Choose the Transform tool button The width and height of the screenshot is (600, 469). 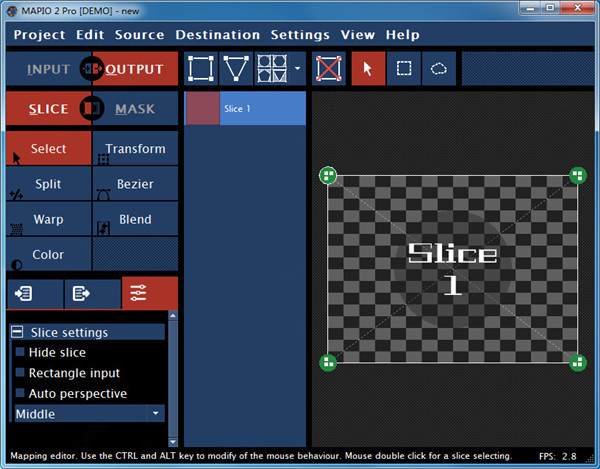(x=135, y=148)
